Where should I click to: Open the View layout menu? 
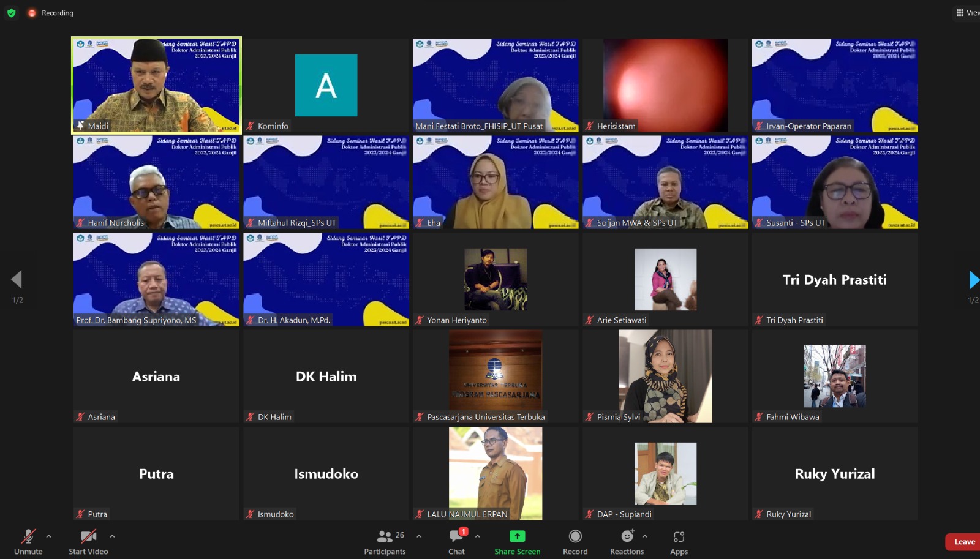pyautogui.click(x=967, y=13)
